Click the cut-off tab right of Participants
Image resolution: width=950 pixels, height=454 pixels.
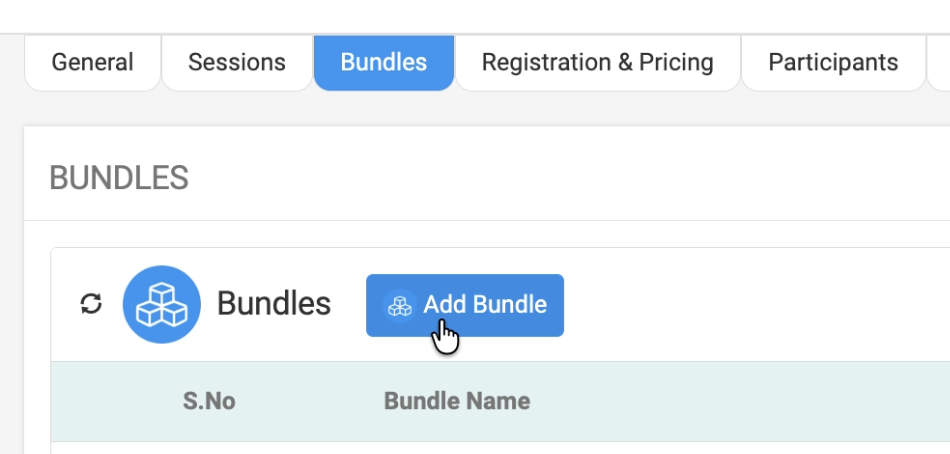(x=939, y=62)
